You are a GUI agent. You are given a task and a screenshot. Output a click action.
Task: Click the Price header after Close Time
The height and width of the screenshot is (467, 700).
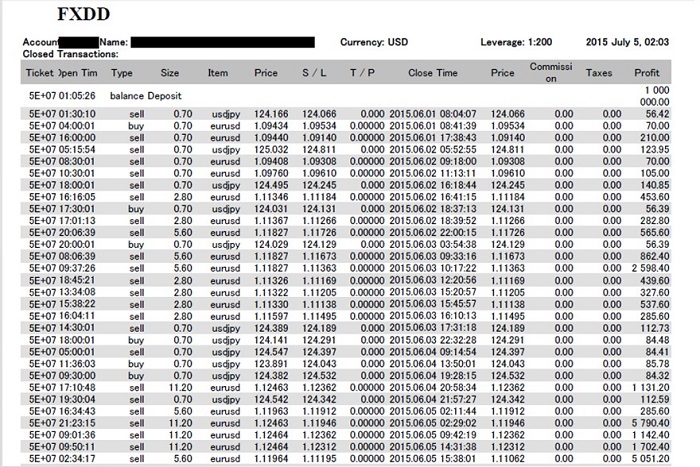(503, 73)
